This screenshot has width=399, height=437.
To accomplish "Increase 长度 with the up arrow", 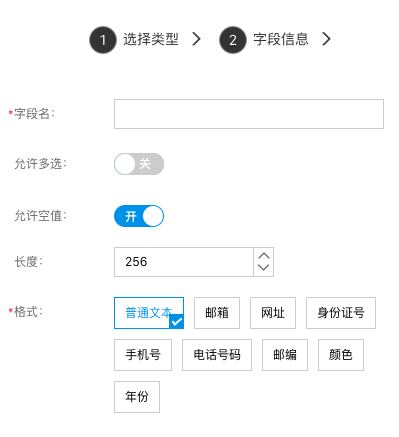I will [264, 256].
